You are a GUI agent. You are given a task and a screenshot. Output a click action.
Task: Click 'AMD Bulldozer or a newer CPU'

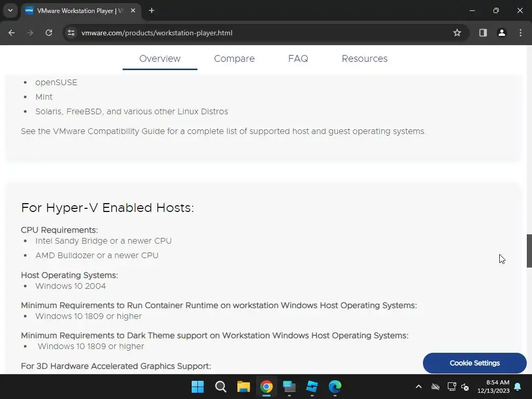[x=97, y=256]
